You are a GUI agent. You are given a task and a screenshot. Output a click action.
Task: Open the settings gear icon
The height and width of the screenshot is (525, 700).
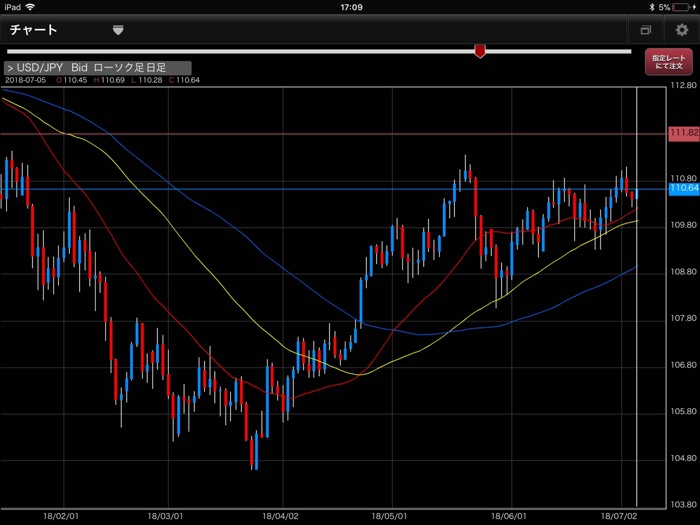pyautogui.click(x=682, y=30)
